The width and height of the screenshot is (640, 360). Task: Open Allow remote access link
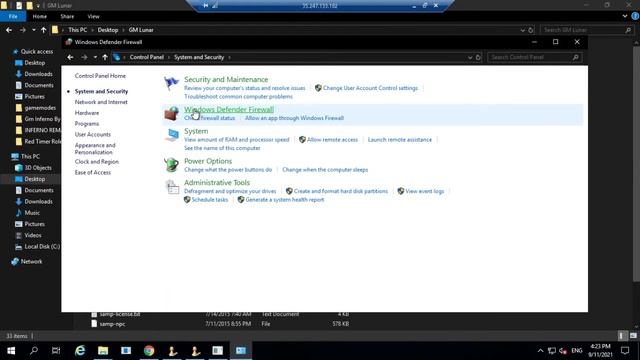(332, 140)
